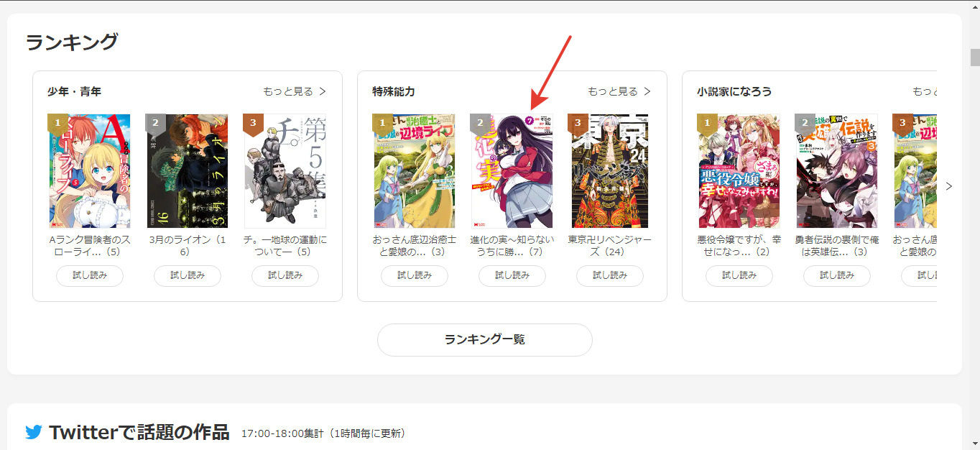Click the rank 3 badge on the 東京卍リベンジャーズ cover
Image resolution: width=980 pixels, height=450 pixels.
pyautogui.click(x=578, y=124)
